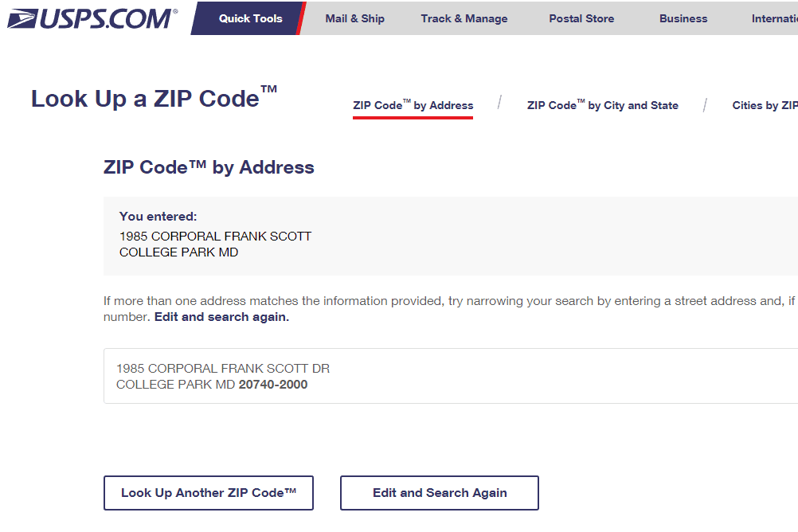
Task: Open the Business menu
Action: click(x=683, y=18)
